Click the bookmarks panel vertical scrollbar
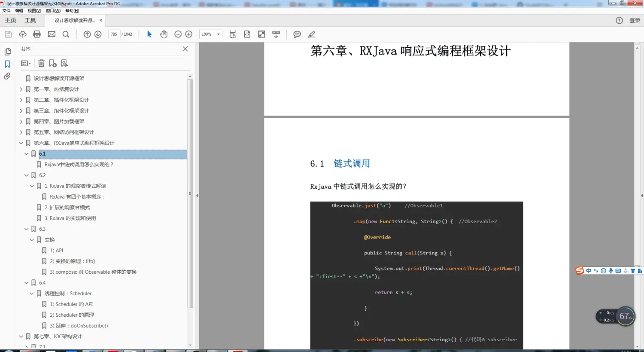This screenshot has height=352, width=644. pyautogui.click(x=190, y=193)
